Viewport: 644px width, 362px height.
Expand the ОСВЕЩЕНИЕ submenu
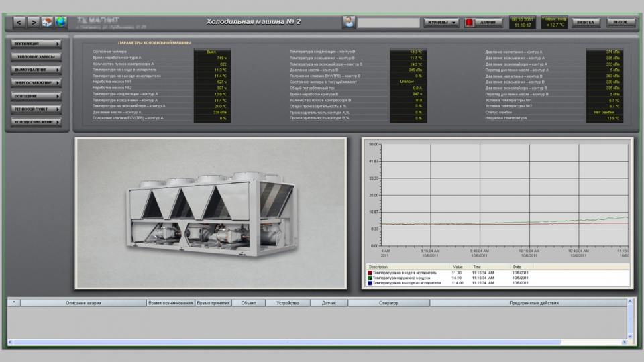click(36, 96)
